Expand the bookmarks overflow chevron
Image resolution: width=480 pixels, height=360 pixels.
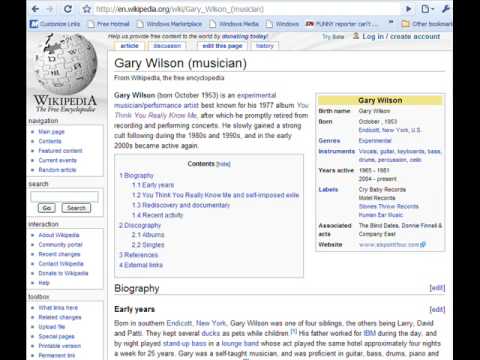pyautogui.click(x=391, y=23)
